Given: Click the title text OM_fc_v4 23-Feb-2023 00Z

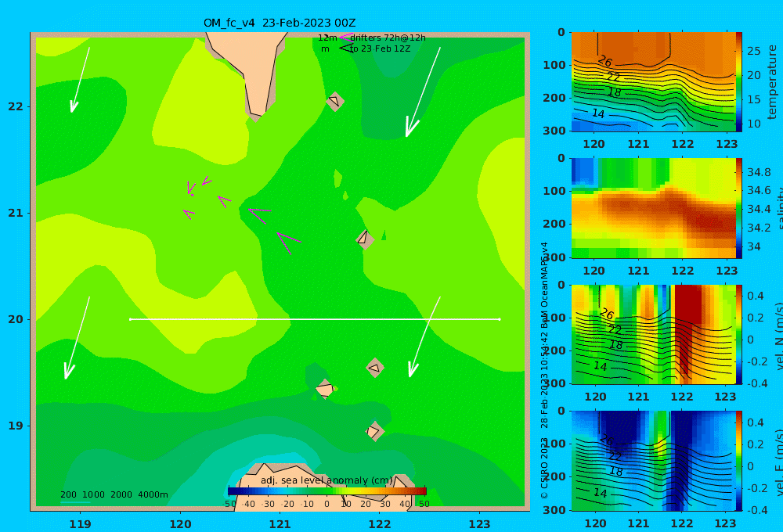Looking at the screenshot, I should point(280,23).
